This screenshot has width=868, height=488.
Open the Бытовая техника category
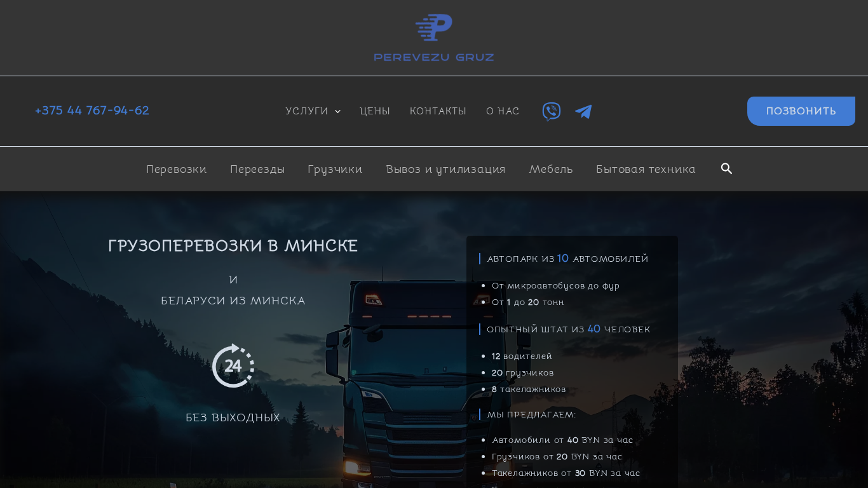646,169
